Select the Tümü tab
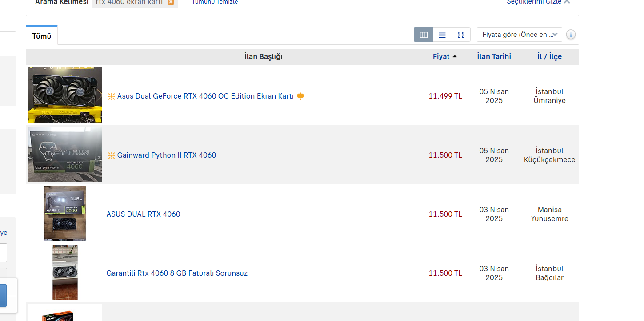 tap(42, 36)
